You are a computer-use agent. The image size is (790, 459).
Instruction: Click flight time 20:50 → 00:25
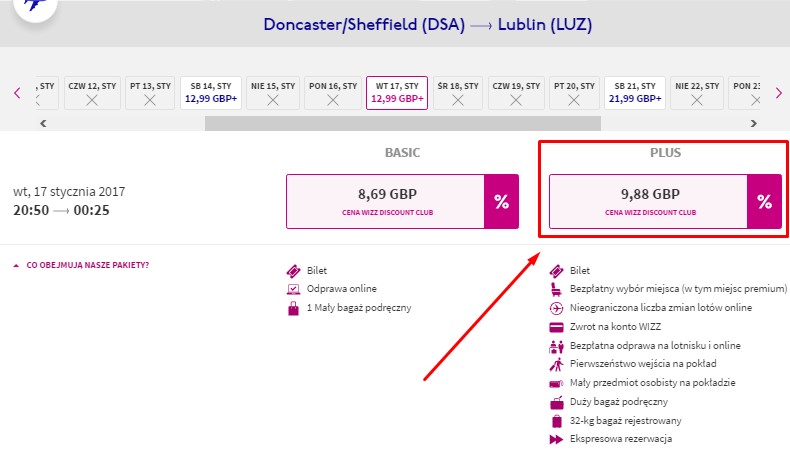(x=61, y=210)
